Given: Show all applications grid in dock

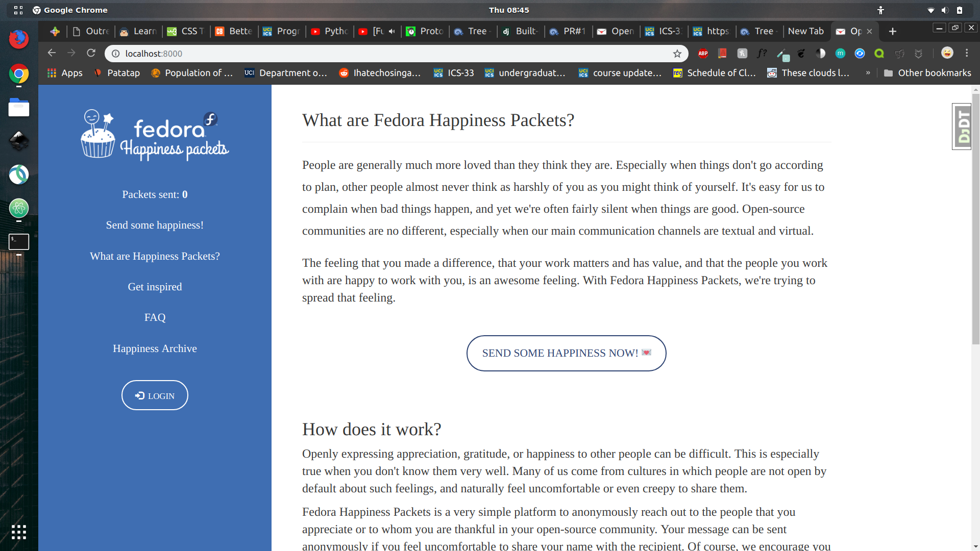Looking at the screenshot, I should click(19, 532).
